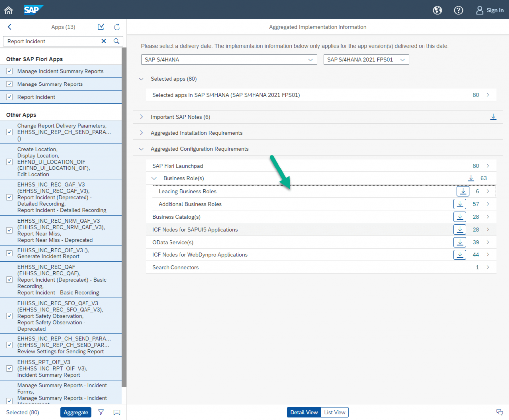Download OData Service(s)

coord(460,242)
